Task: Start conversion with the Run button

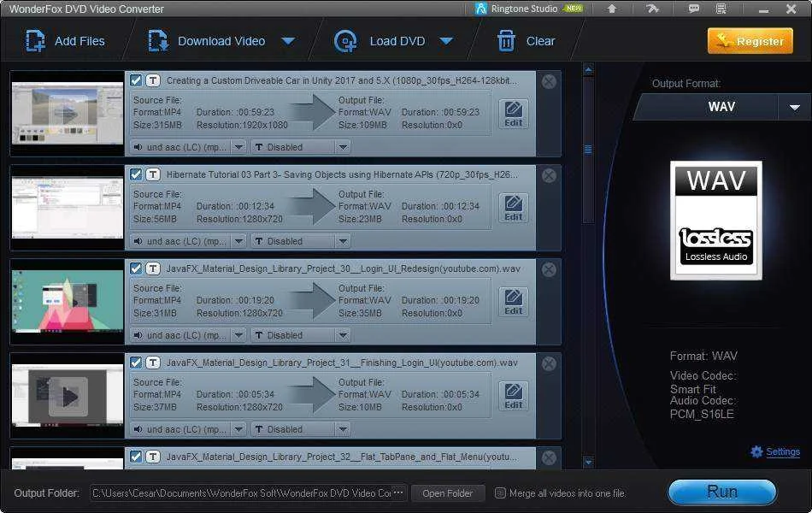Action: (722, 492)
